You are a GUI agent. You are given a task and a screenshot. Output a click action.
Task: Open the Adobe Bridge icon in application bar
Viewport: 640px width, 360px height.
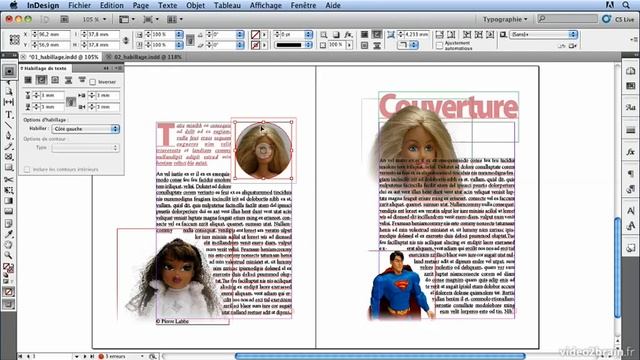click(64, 19)
